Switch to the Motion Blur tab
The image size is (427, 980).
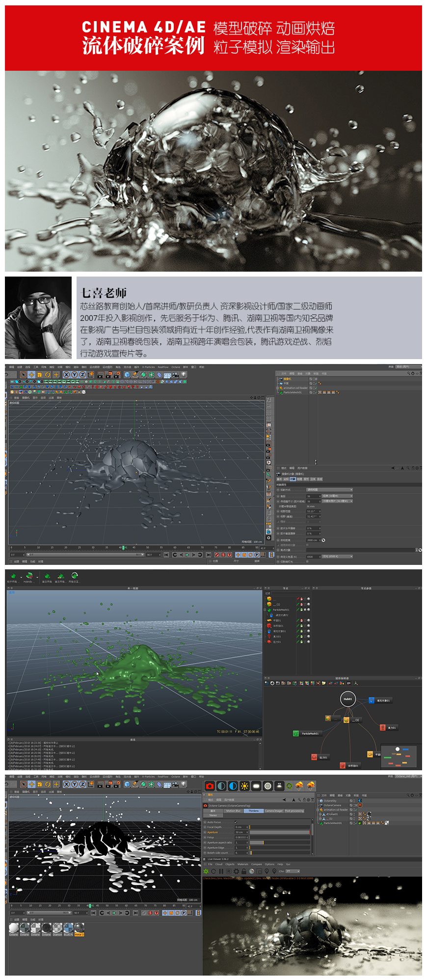pos(233,811)
